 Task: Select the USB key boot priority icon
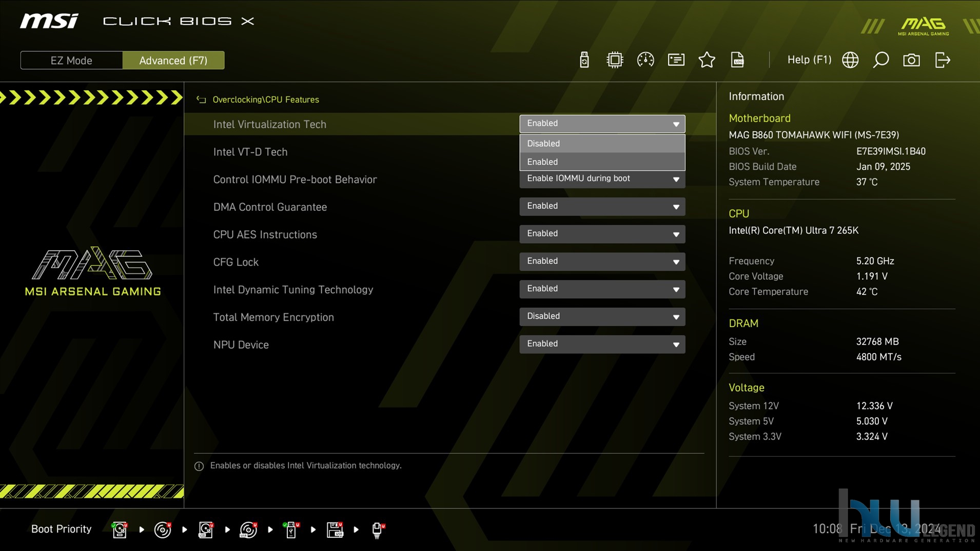291,529
